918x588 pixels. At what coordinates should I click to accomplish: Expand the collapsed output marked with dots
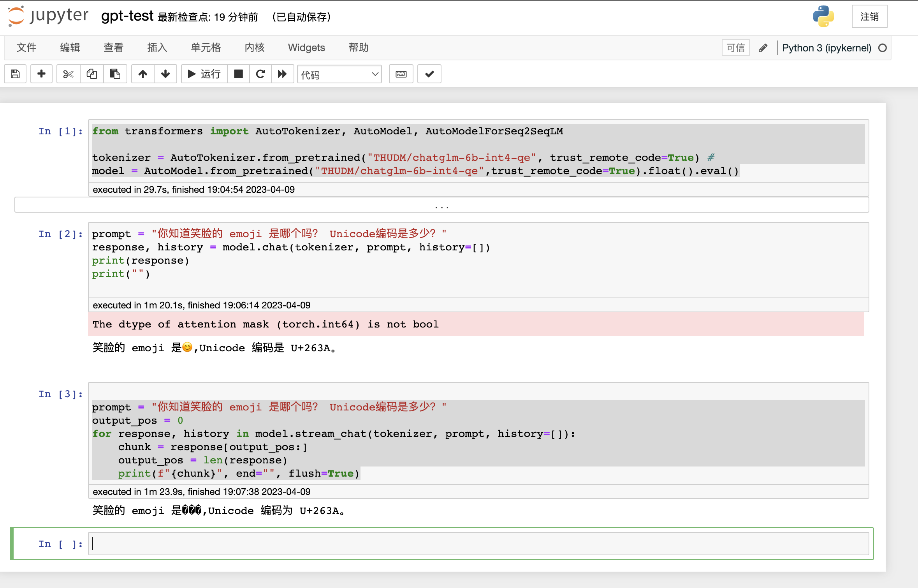[441, 205]
